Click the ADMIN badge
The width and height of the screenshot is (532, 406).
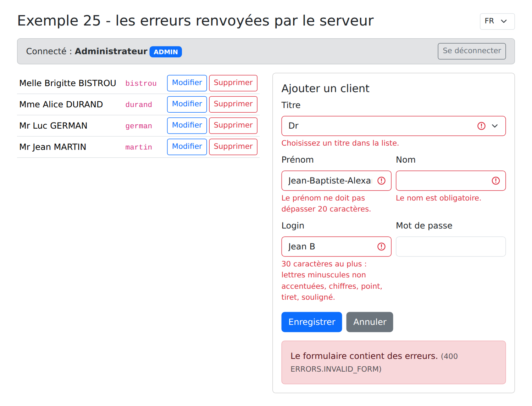(166, 52)
